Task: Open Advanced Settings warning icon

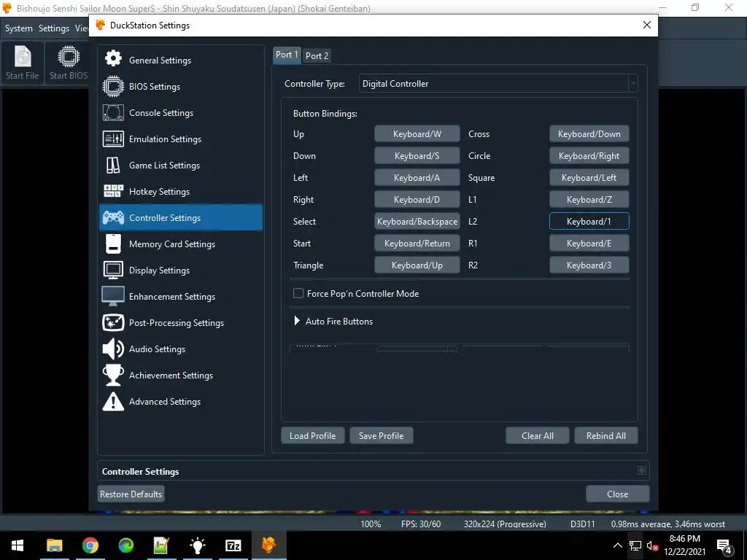Action: click(113, 402)
